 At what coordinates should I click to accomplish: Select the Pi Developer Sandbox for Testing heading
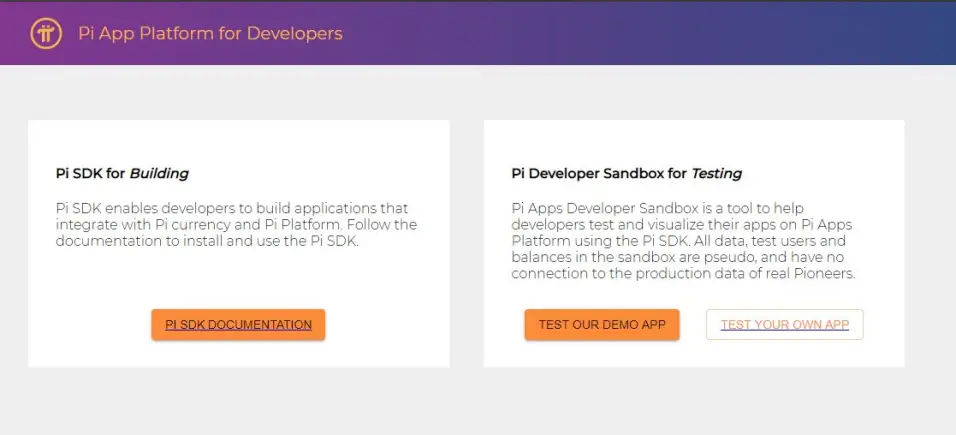(x=627, y=174)
